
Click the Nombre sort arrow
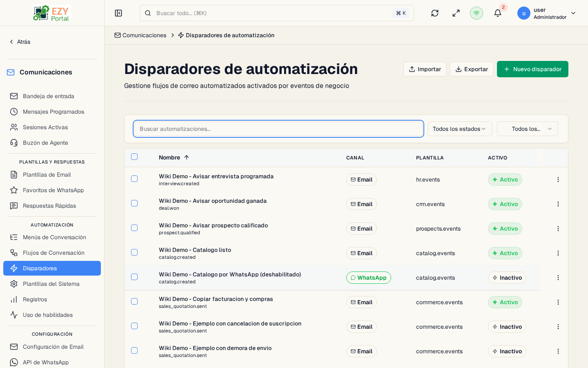click(187, 157)
